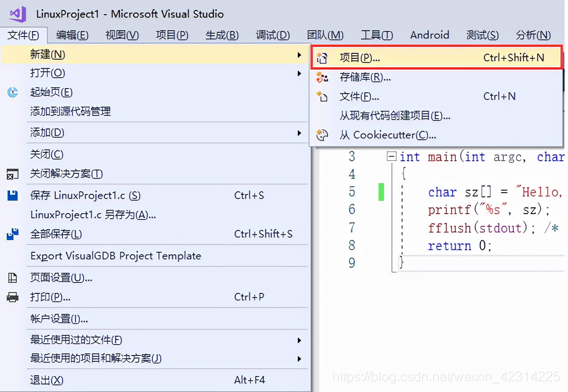Click the green change bar beside line 5

[x=381, y=191]
